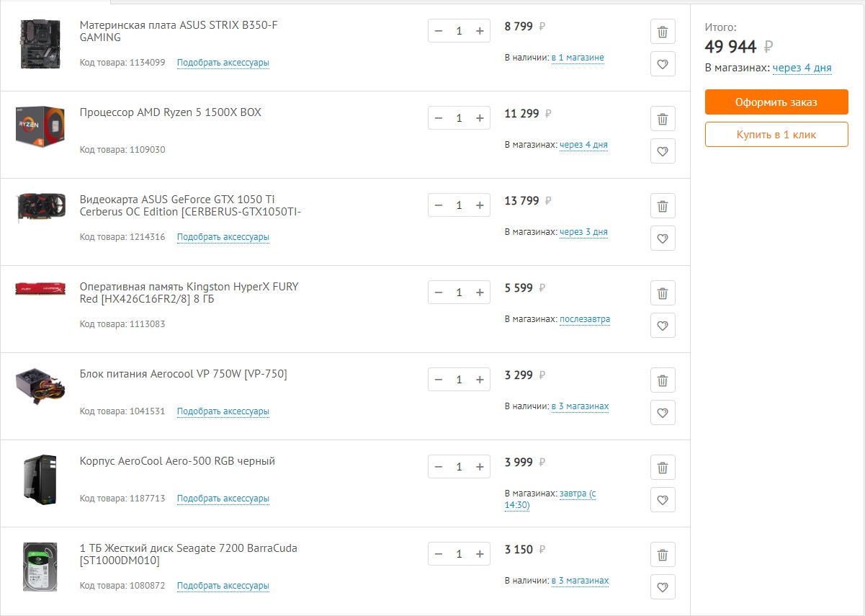This screenshot has height=616, width=865.
Task: Remove AeroCool Aero-500 RGB case from cart
Action: coord(663,468)
